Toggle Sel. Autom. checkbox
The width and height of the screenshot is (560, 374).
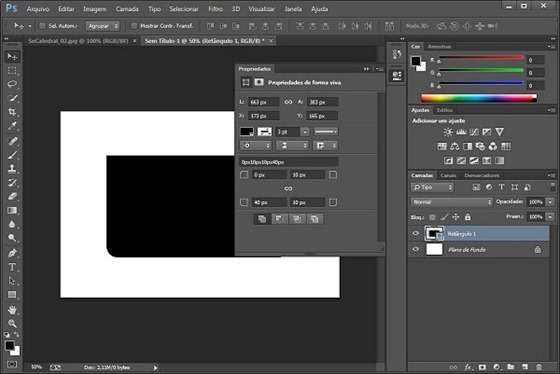click(42, 26)
